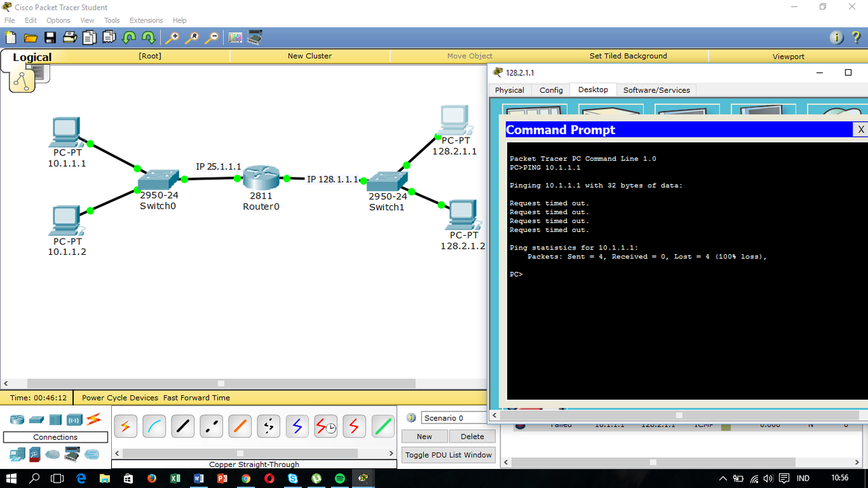Select End Devices category

click(x=17, y=454)
